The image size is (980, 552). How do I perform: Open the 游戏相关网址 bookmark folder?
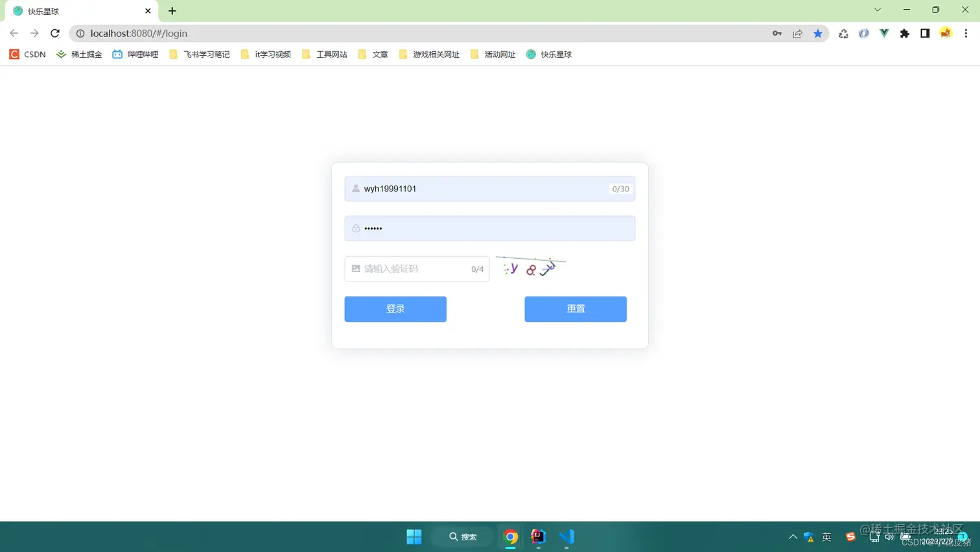pos(429,54)
